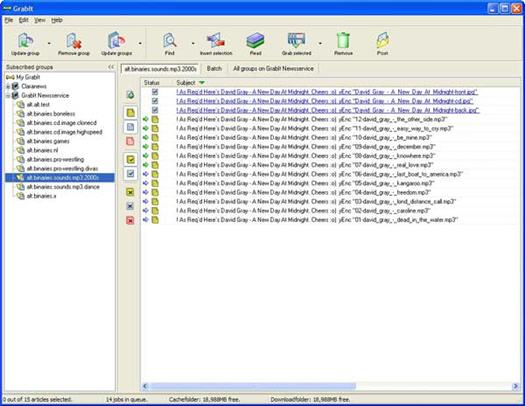Collapse the Subscribed groups panel
The width and height of the screenshot is (525, 406).
coord(111,67)
